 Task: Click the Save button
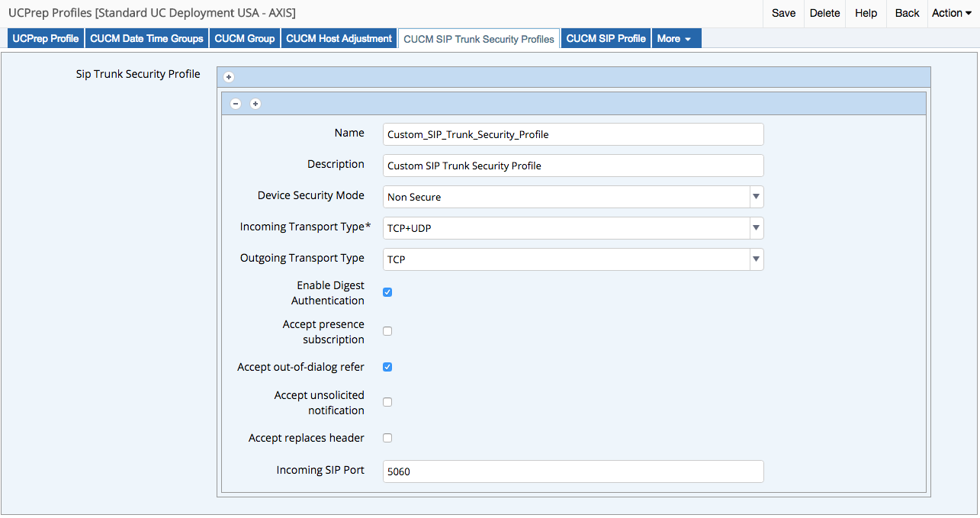tap(783, 13)
